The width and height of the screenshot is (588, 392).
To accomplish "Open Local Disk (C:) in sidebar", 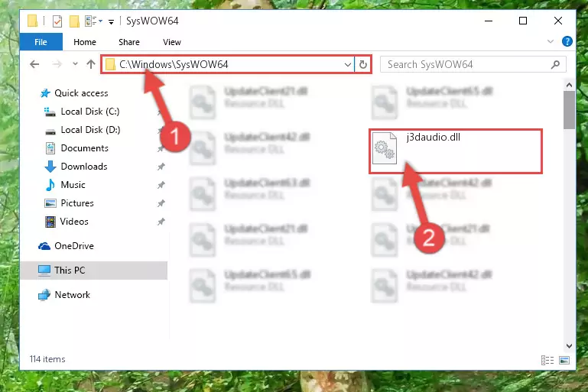I will coord(90,112).
